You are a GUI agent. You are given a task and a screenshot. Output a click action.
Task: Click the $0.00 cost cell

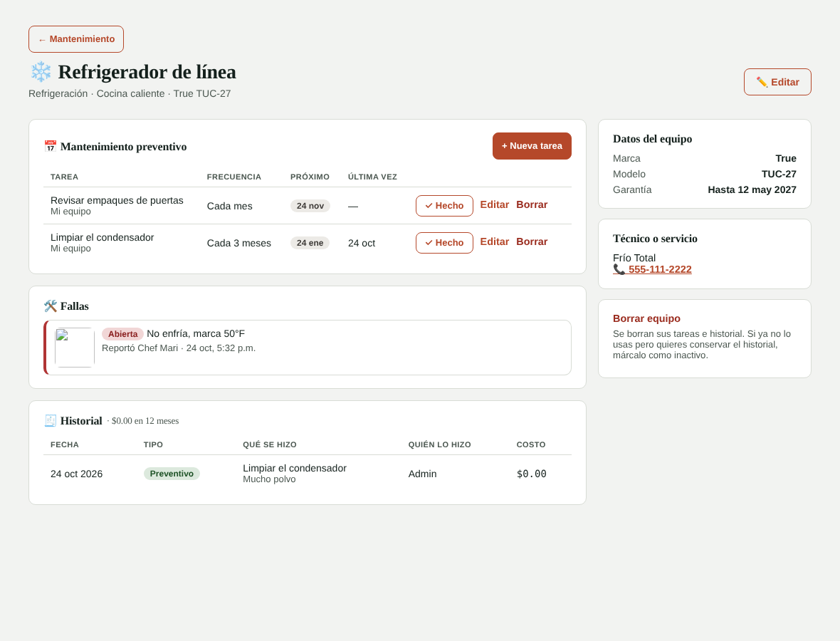(x=532, y=474)
